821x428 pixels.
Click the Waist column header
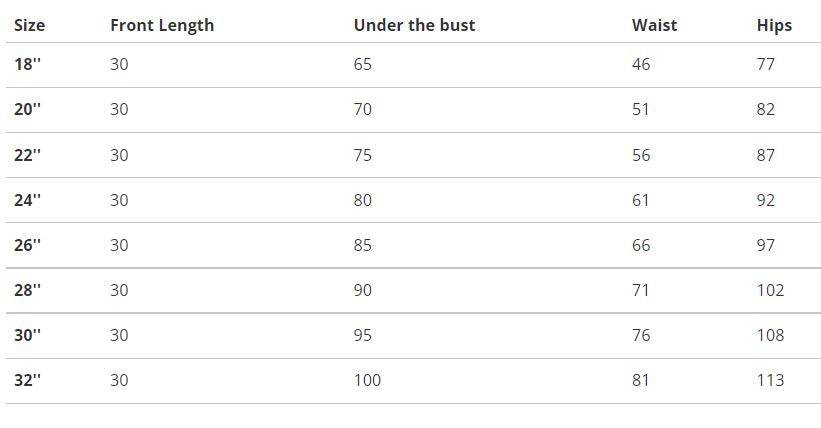click(654, 25)
